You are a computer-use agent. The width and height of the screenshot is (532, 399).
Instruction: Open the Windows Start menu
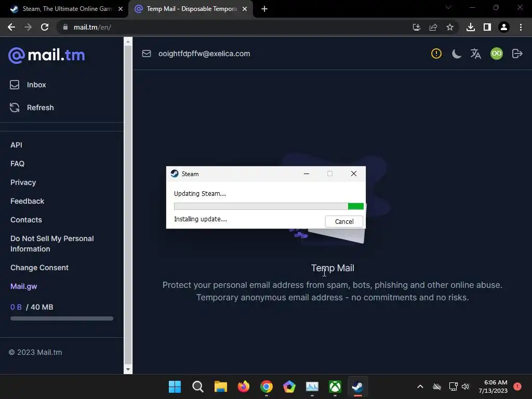coord(175,387)
